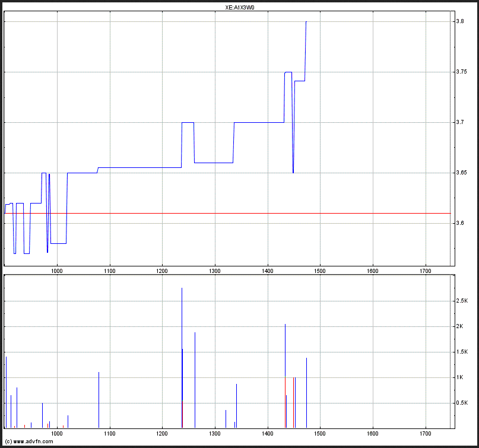Click the red horizontal previous-close line
This screenshot has width=479, height=448.
(x=227, y=213)
